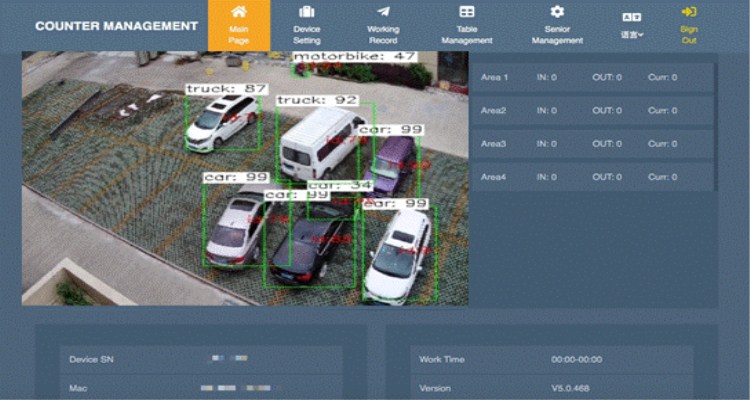The height and width of the screenshot is (400, 750).
Task: Click the Mac address field
Action: point(200,388)
